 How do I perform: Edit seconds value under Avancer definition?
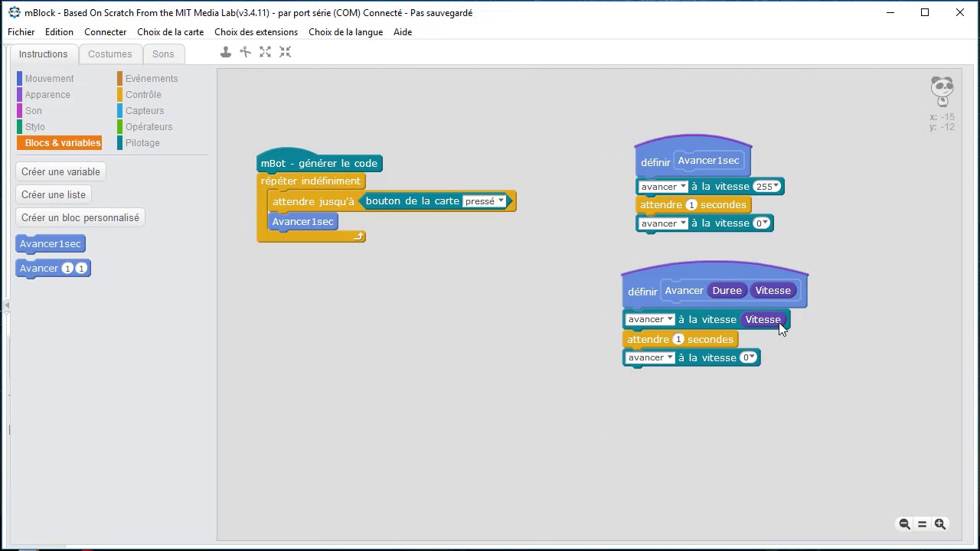[x=678, y=340]
